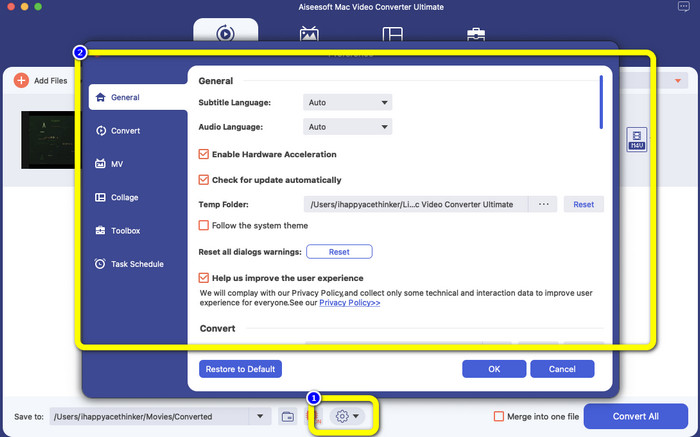Confirm preferences with OK button
The width and height of the screenshot is (700, 437).
click(494, 369)
